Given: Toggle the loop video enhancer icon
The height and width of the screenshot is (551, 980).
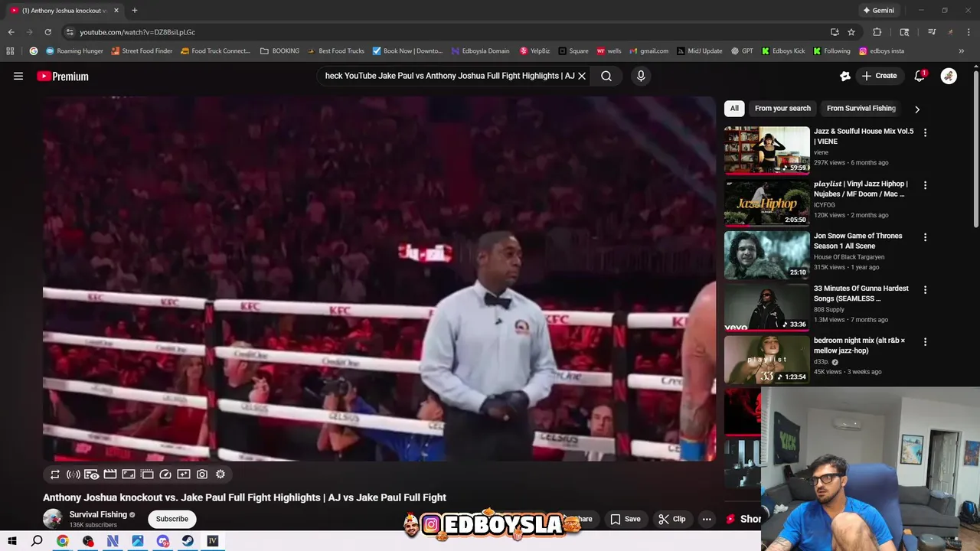Looking at the screenshot, I should pyautogui.click(x=55, y=474).
